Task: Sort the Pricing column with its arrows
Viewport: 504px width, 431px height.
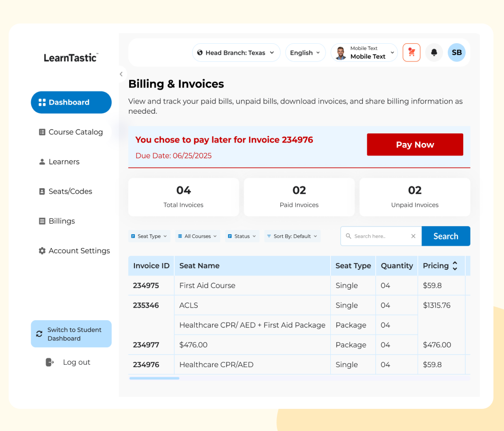Action: pos(455,265)
